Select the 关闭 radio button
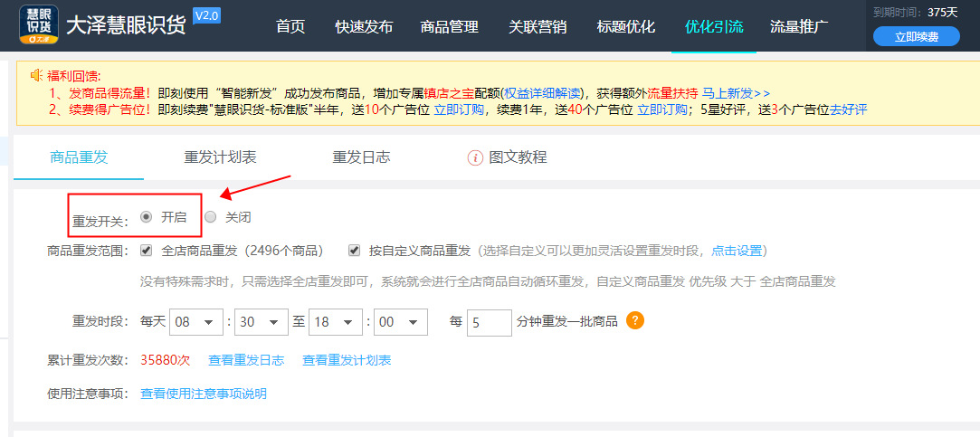Viewport: 980px width, 437px height. click(x=211, y=217)
